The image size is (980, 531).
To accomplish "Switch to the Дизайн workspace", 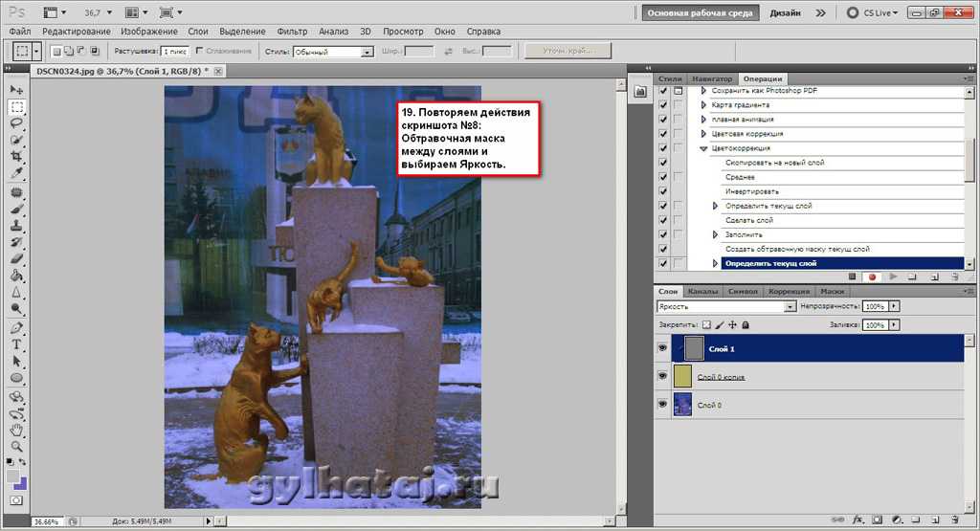I will coord(785,13).
